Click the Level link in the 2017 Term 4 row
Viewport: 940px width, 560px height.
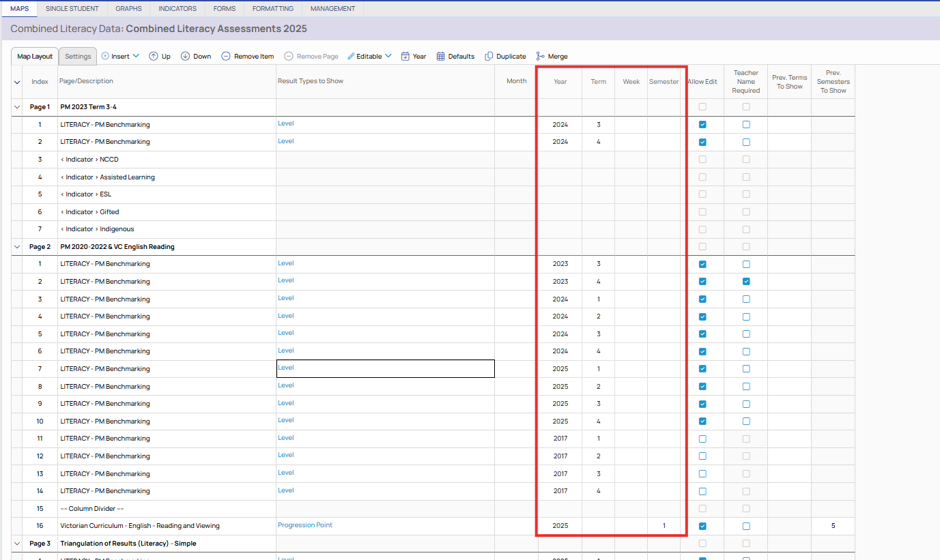click(x=286, y=490)
